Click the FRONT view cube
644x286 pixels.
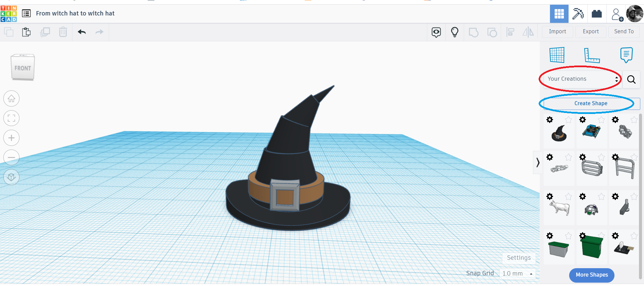[23, 68]
